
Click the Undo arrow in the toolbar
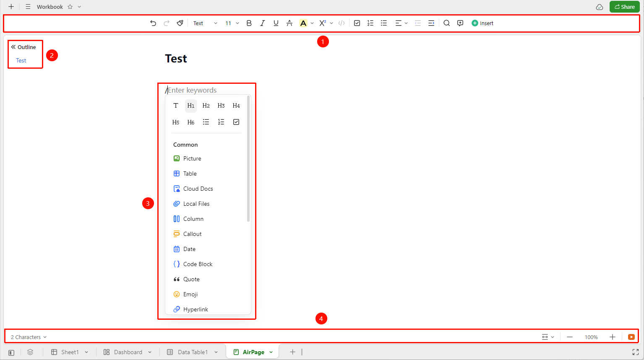click(153, 23)
